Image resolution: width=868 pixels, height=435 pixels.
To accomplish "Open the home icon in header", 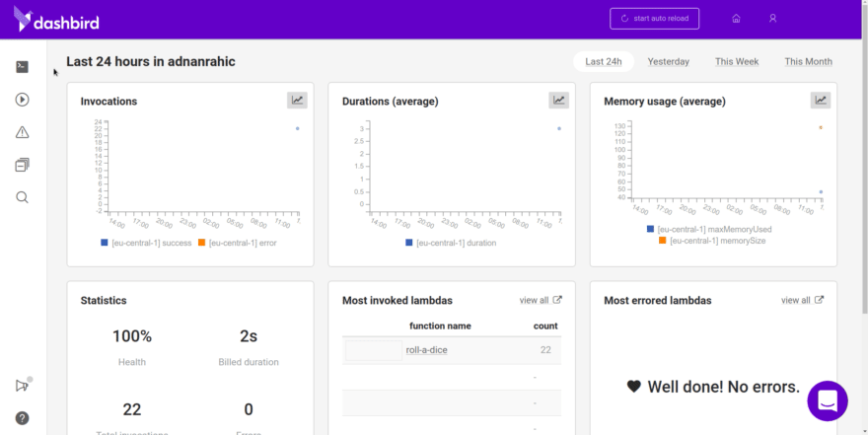I will pyautogui.click(x=736, y=19).
